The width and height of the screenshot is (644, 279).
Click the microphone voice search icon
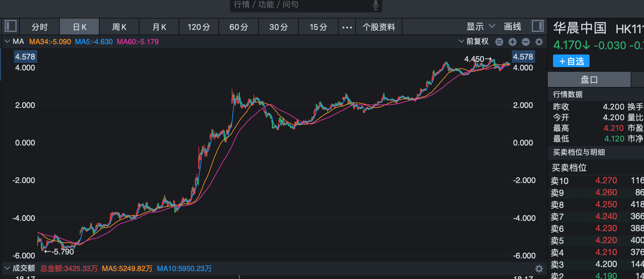click(375, 5)
